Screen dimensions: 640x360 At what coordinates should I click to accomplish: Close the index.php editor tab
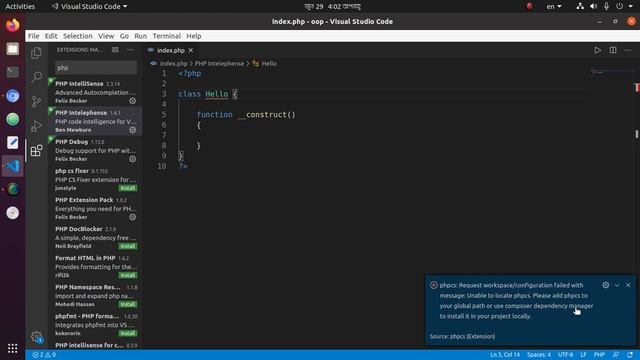pyautogui.click(x=191, y=50)
